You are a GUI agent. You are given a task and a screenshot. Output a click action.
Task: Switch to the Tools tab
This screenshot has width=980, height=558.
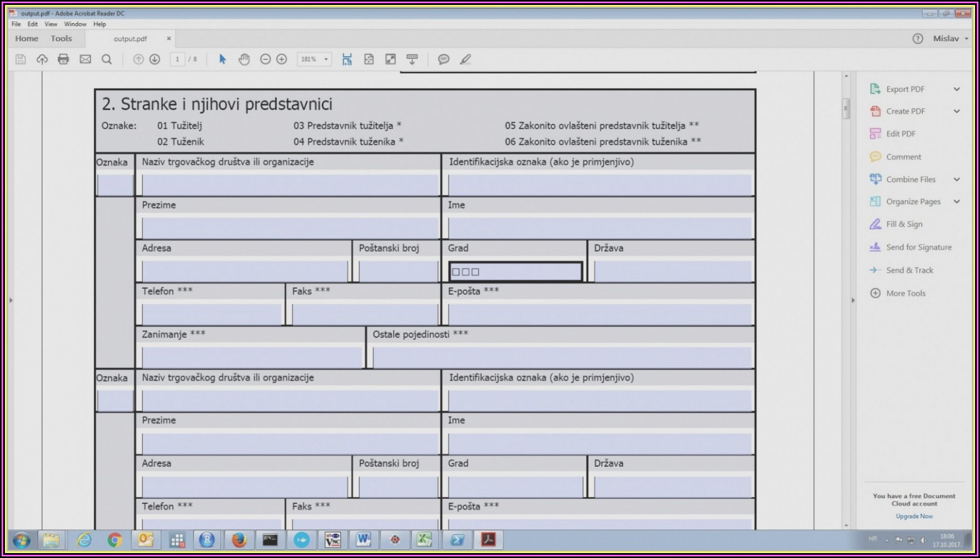tap(61, 39)
